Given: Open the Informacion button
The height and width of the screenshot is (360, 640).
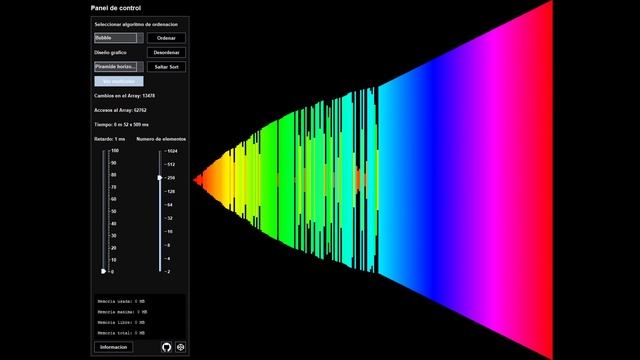Looking at the screenshot, I should click(113, 347).
